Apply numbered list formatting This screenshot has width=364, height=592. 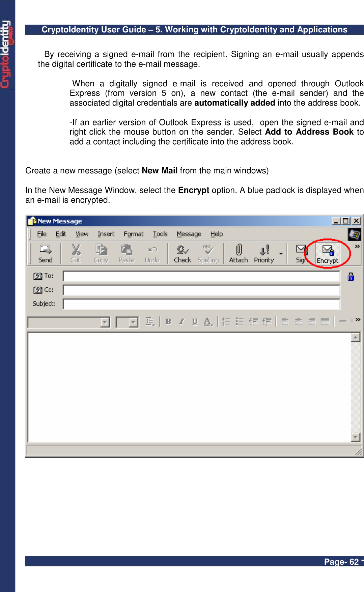coord(226,321)
